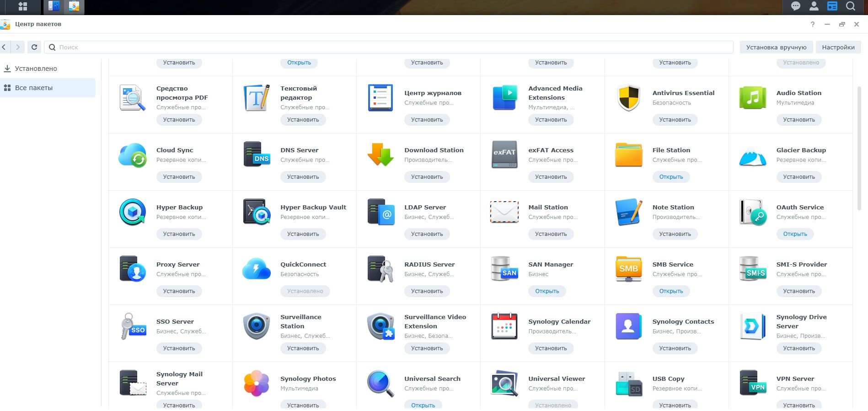Click the Установка вручную button
This screenshot has height=411, width=868.
[x=777, y=47]
